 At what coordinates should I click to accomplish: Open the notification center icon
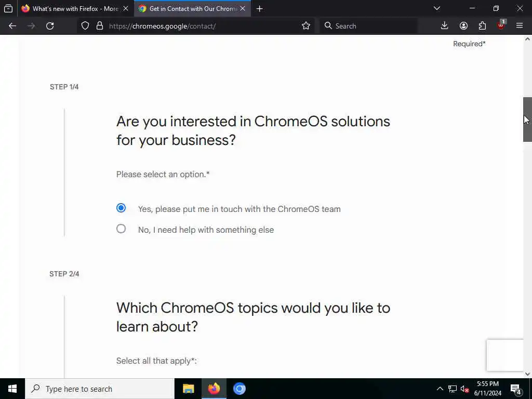click(x=516, y=389)
